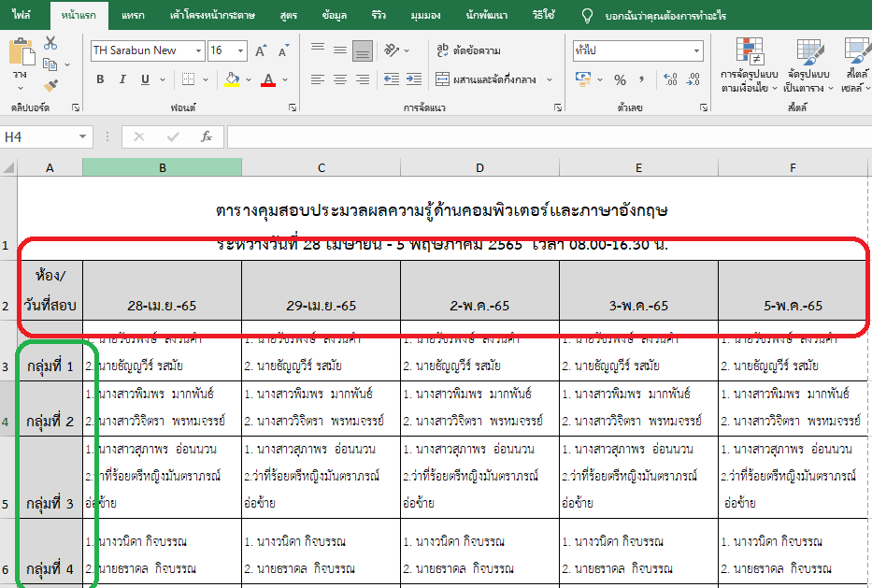Apply comma style
The width and height of the screenshot is (872, 588).
click(x=641, y=79)
